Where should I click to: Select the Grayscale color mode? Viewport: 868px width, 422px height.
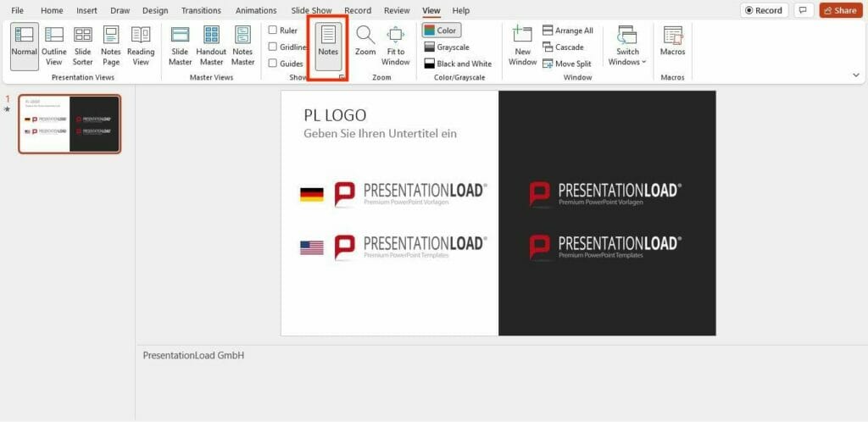(446, 47)
